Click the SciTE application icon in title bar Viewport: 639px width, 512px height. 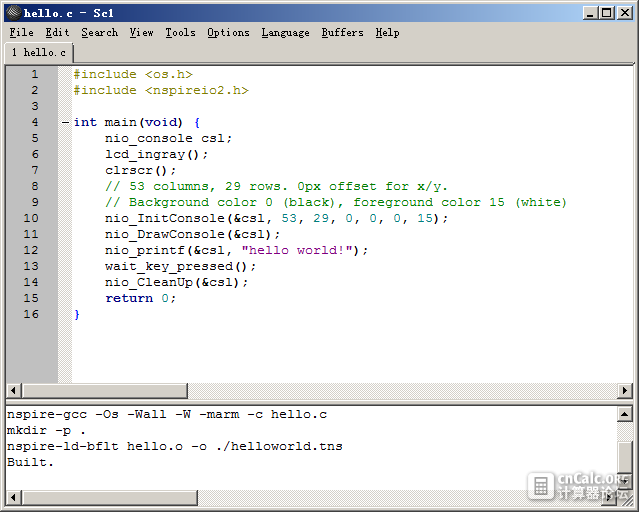point(14,13)
